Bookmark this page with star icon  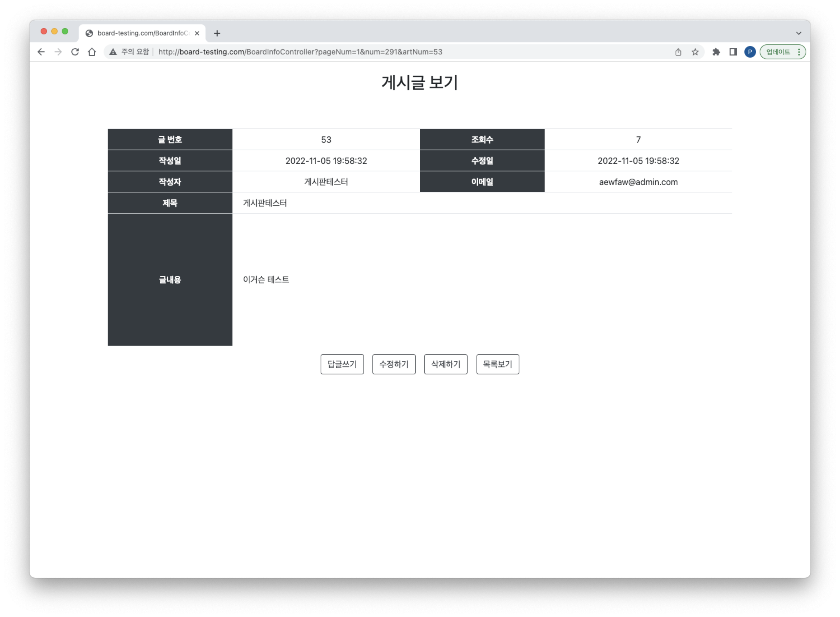tap(695, 52)
